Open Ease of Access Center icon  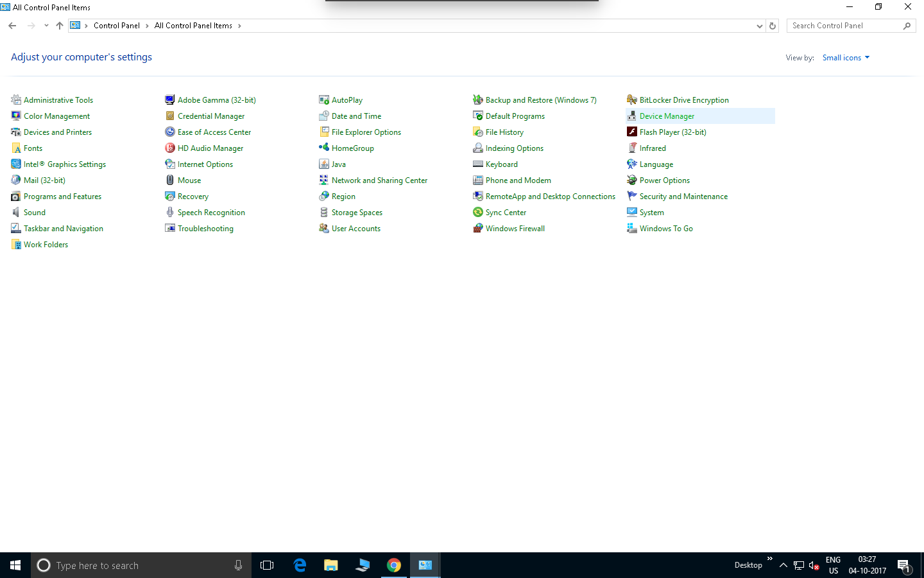(x=170, y=132)
